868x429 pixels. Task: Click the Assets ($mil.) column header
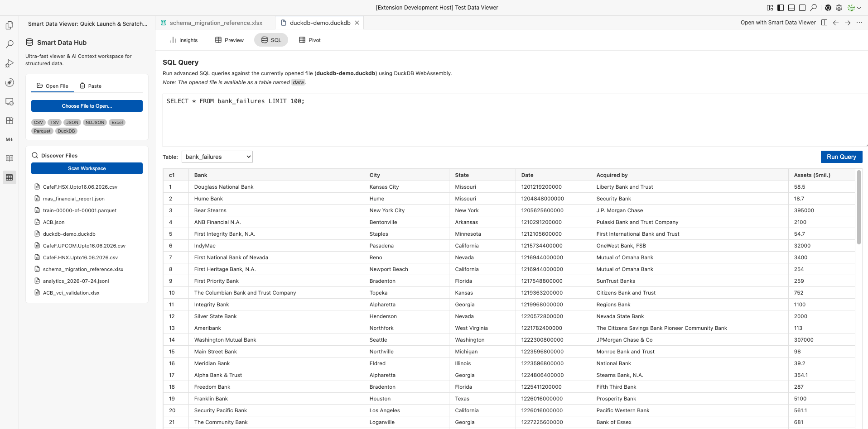821,175
